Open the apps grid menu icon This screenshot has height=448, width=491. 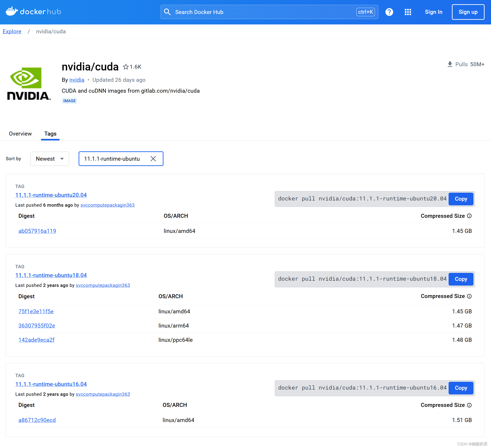[408, 12]
